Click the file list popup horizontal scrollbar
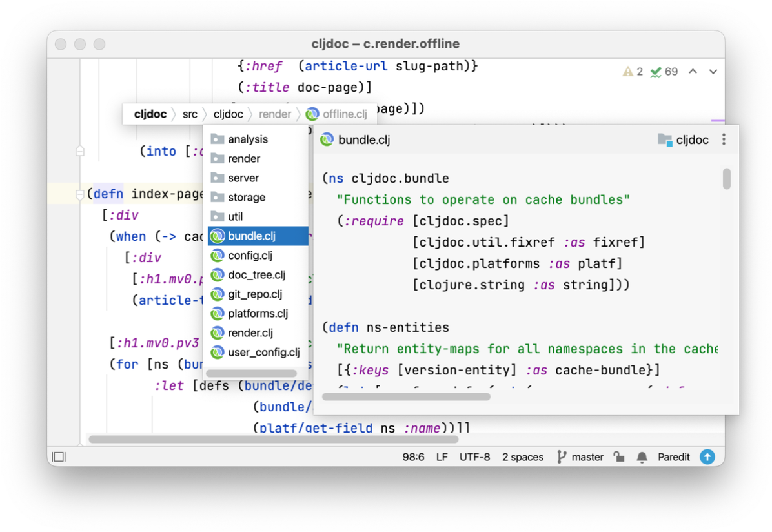This screenshot has width=772, height=532. pyautogui.click(x=251, y=373)
